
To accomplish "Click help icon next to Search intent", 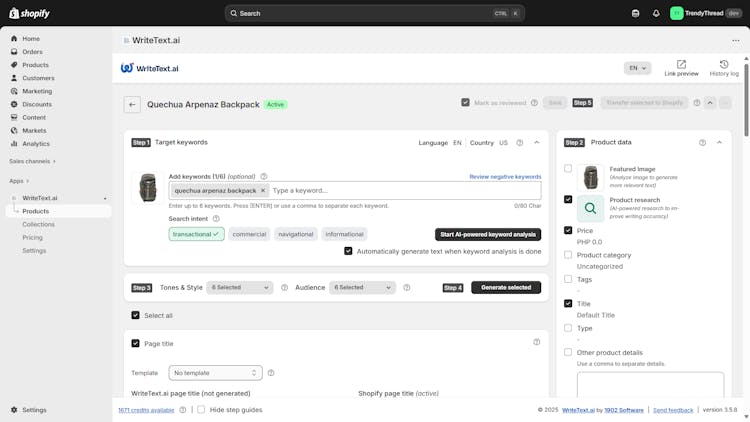I will (x=216, y=218).
